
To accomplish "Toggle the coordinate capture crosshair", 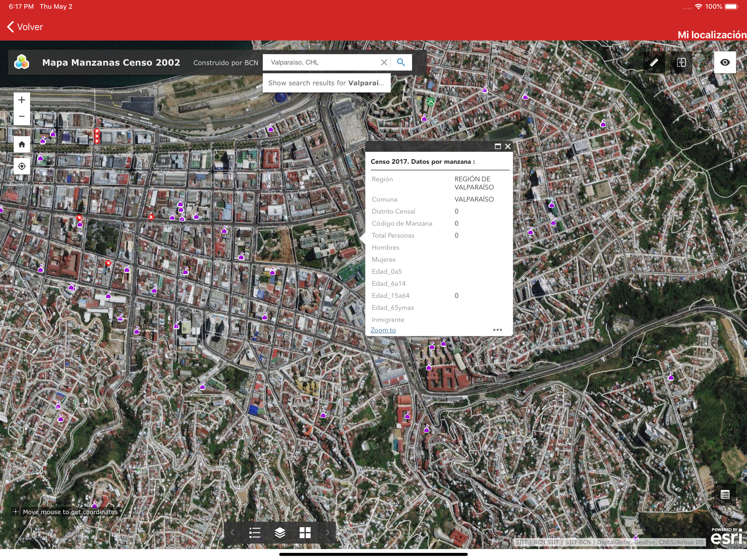I will pyautogui.click(x=16, y=512).
